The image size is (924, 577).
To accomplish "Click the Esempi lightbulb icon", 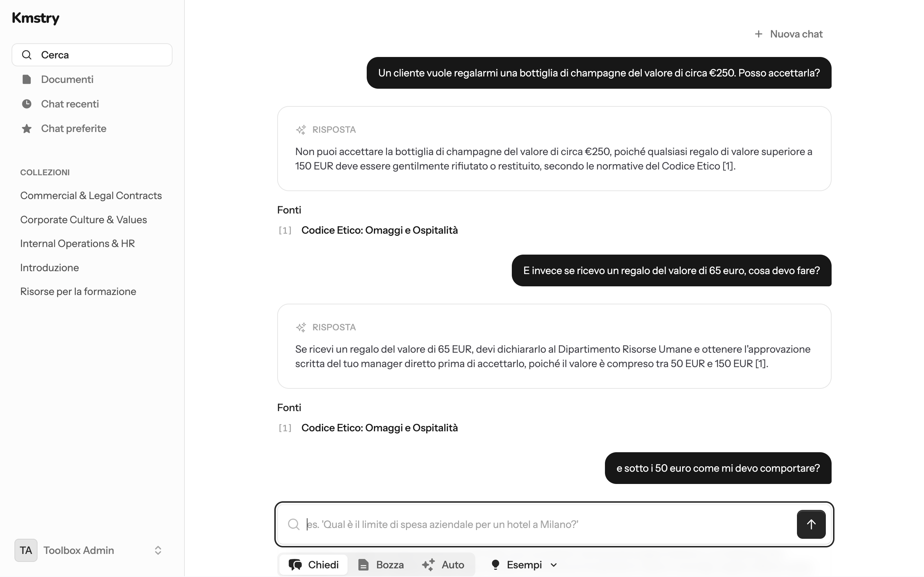I will 495,565.
